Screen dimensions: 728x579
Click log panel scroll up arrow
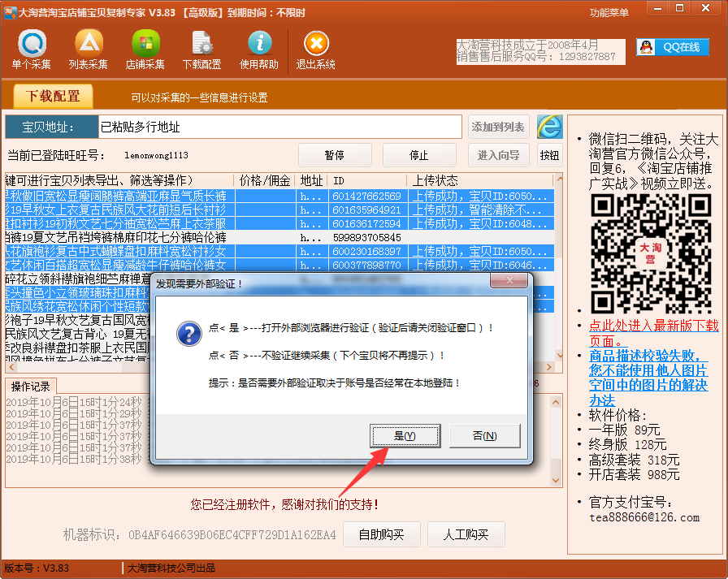click(x=556, y=402)
